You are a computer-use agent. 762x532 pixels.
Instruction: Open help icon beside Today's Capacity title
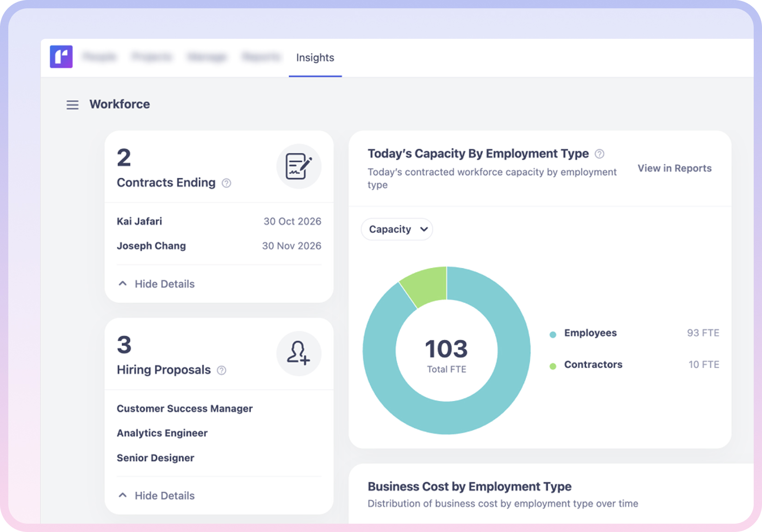(599, 154)
